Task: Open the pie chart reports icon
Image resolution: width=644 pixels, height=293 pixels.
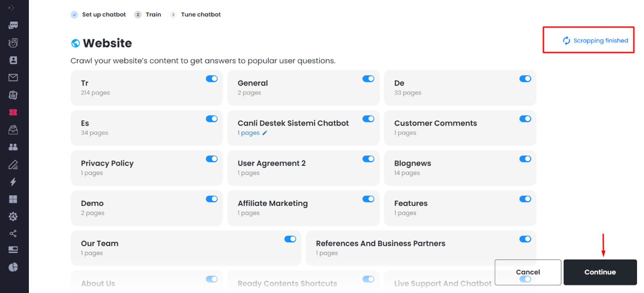Action: (x=13, y=267)
